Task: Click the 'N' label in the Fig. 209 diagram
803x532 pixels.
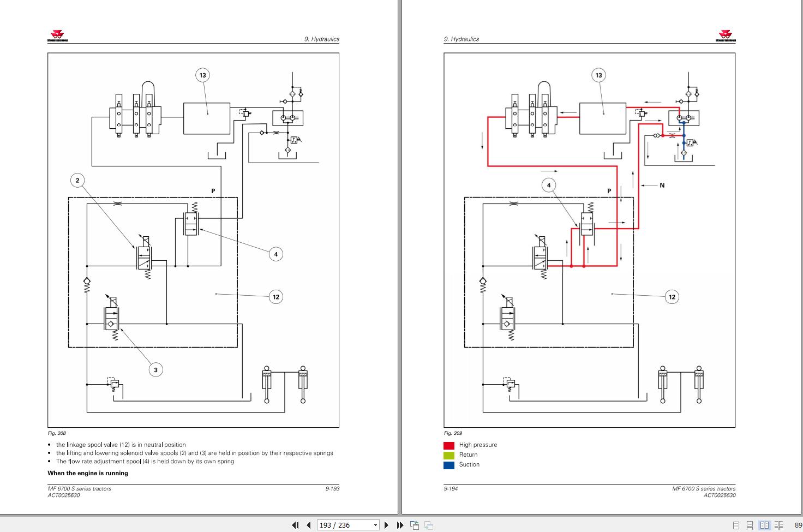Action: point(662,186)
